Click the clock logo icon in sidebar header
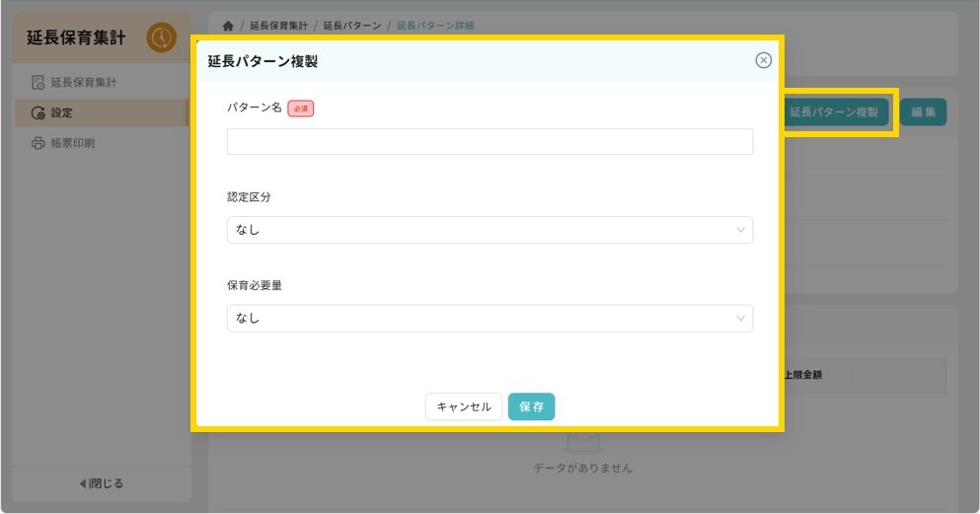This screenshot has height=514, width=980. 161,38
